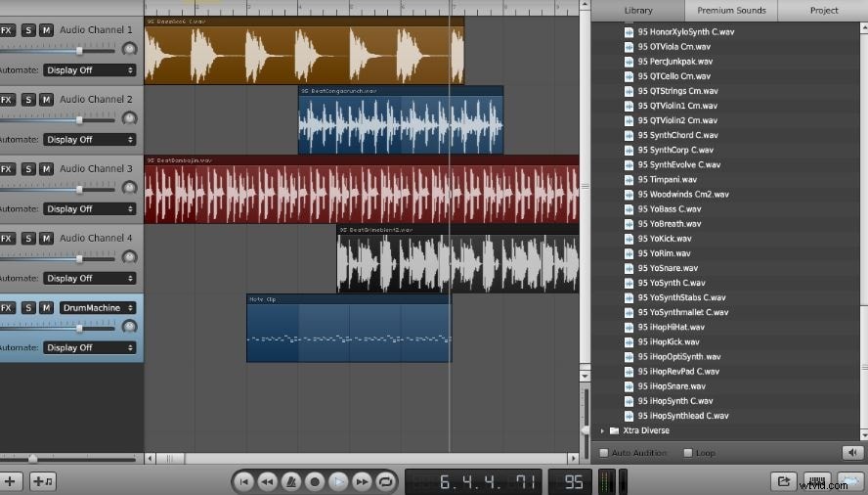Solo Audio Channel 3
This screenshot has width=868, height=495.
click(x=28, y=168)
